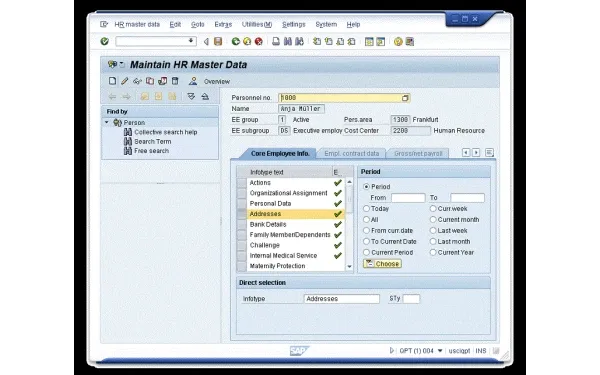Select the Current Year radio button

(433, 253)
